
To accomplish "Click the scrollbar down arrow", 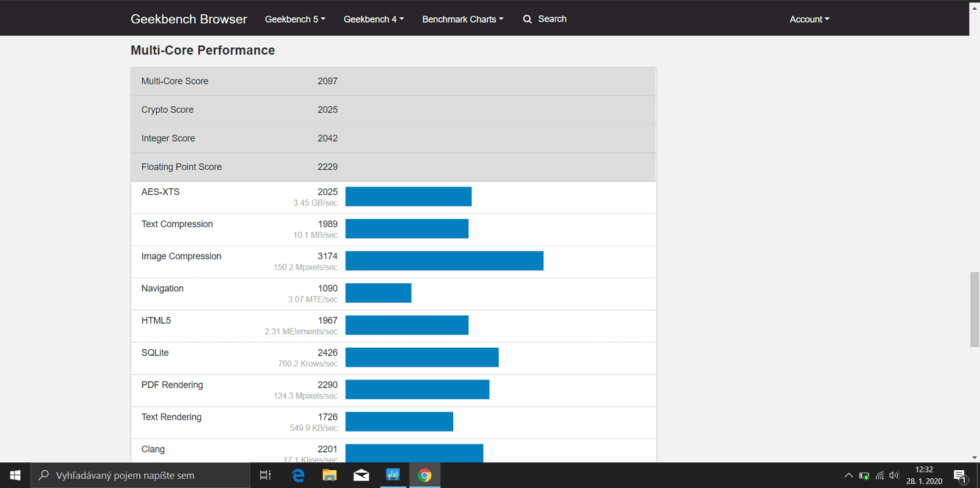I will [x=974, y=457].
